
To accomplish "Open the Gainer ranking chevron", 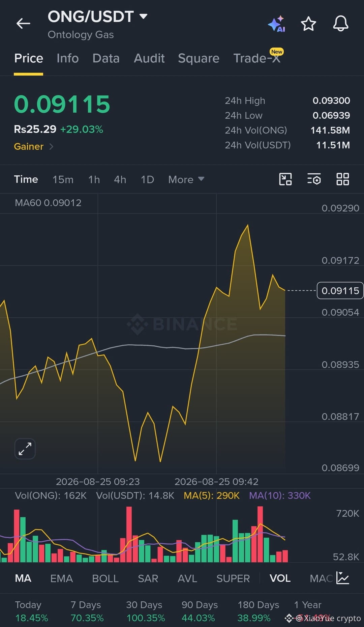I will coord(51,146).
